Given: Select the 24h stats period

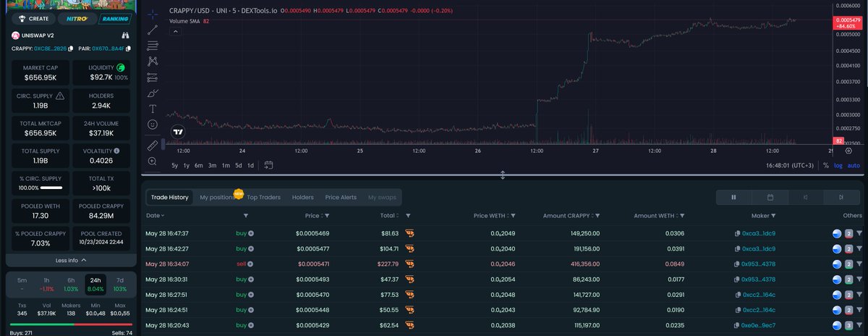Looking at the screenshot, I should pyautogui.click(x=95, y=284).
